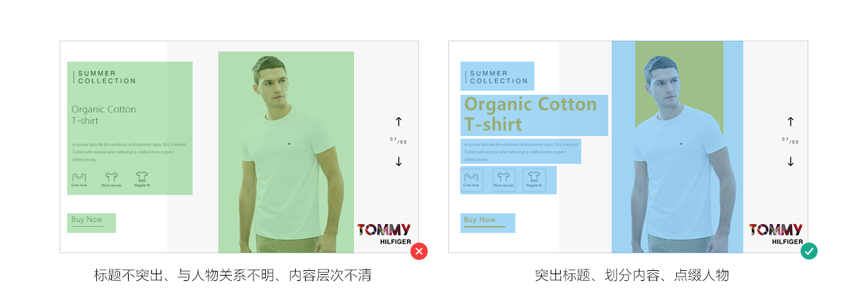
Task: Click the down arrow in the left banner
Action: tap(399, 161)
